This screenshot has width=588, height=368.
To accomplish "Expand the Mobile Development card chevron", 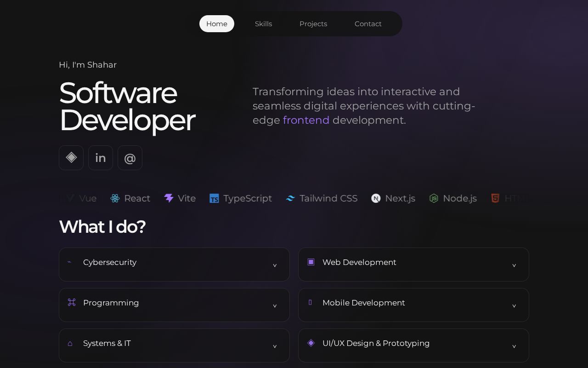I will point(514,306).
